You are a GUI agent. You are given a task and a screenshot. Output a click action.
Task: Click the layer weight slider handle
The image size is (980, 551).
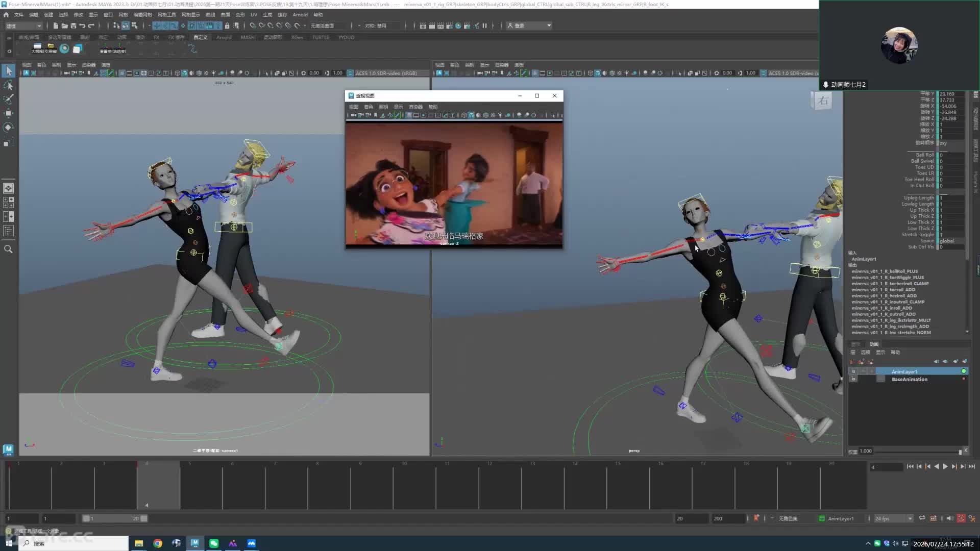click(960, 452)
